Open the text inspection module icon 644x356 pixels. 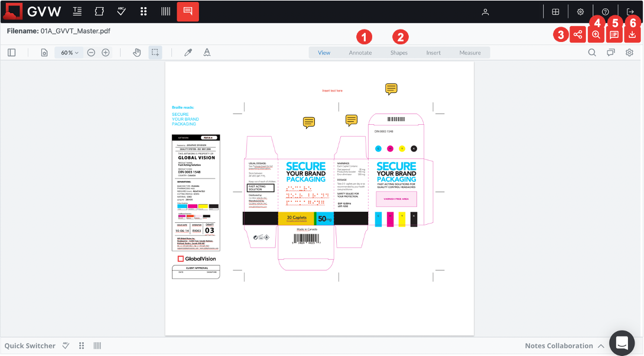click(x=77, y=12)
